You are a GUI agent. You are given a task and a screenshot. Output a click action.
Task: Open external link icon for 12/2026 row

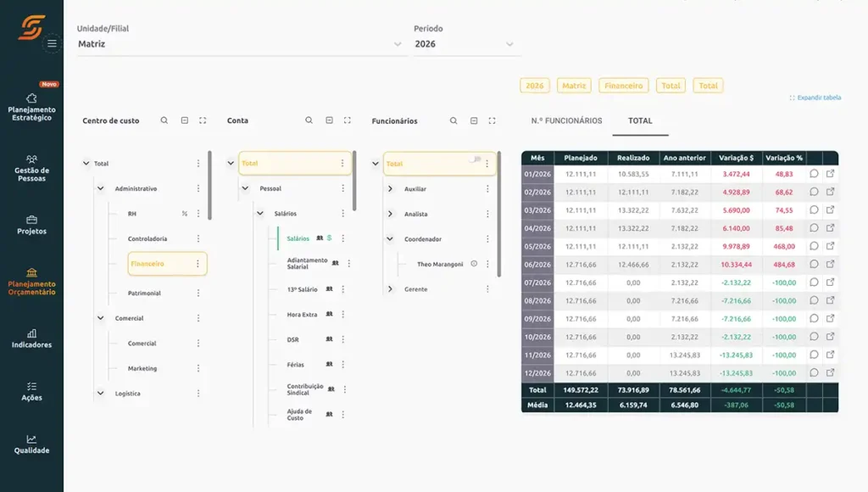(831, 373)
